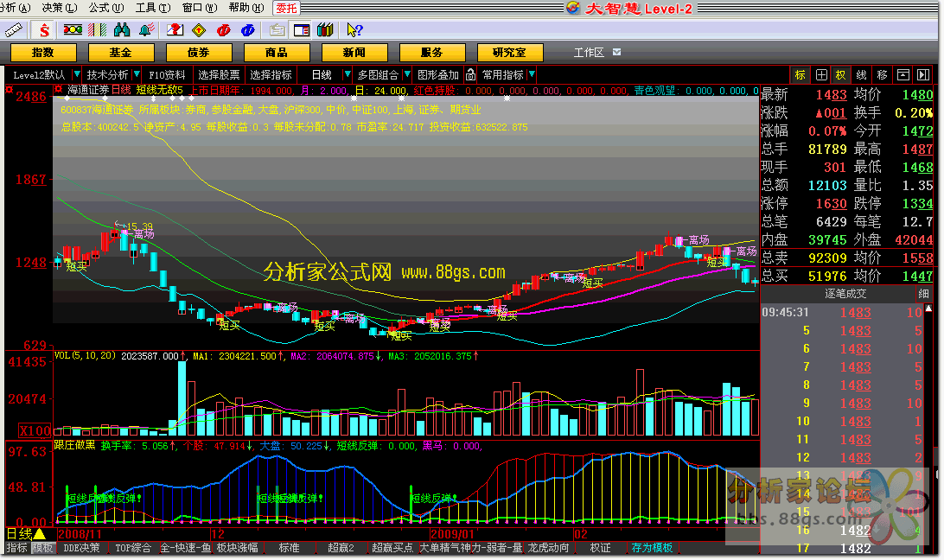Toggle the 权 rights-adjust button

point(840,74)
